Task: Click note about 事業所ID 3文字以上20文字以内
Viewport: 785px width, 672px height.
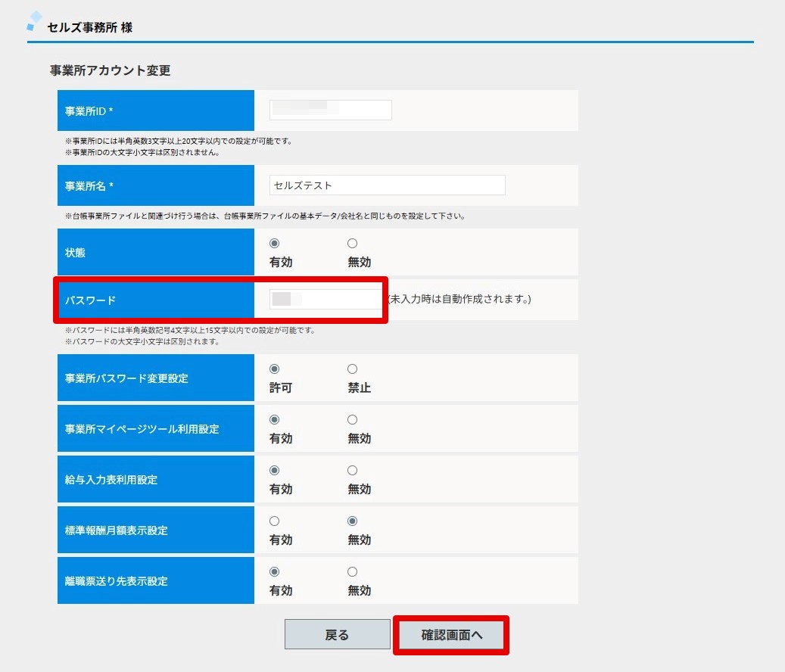Action: [179, 141]
